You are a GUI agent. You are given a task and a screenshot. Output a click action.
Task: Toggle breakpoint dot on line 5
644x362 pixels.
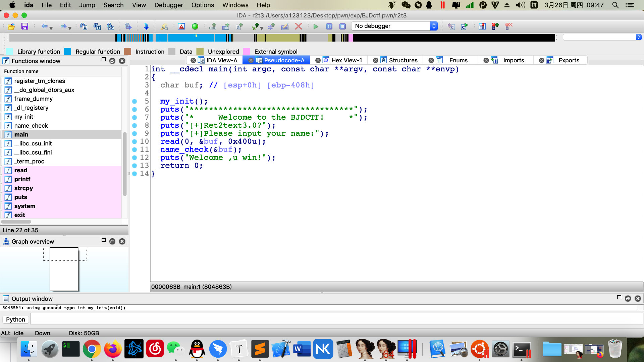(135, 101)
